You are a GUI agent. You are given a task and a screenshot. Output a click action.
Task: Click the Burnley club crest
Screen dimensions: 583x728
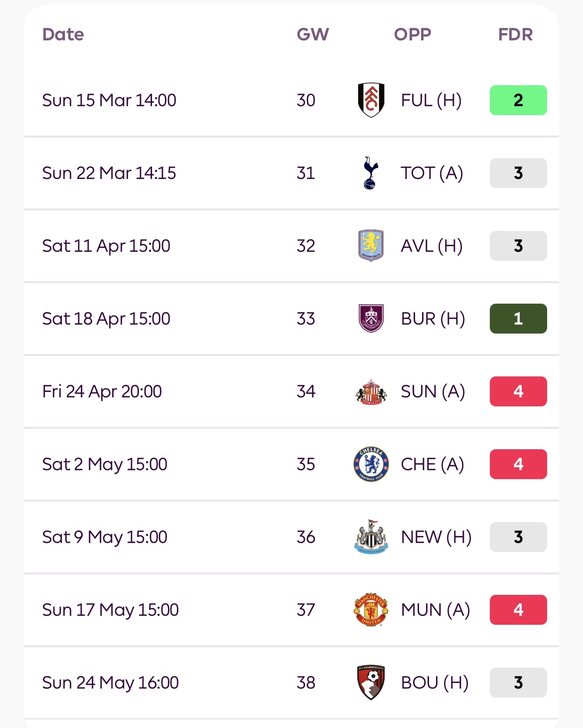(371, 319)
